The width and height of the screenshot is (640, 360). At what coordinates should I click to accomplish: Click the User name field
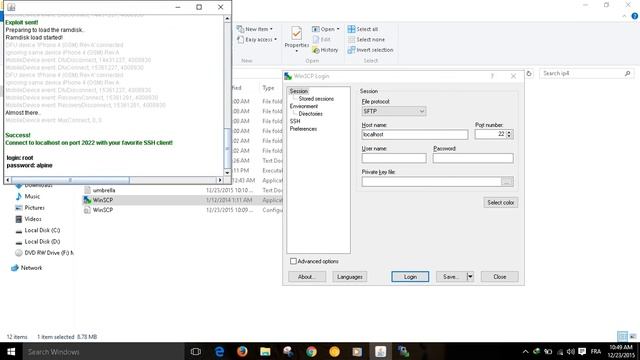click(x=394, y=158)
